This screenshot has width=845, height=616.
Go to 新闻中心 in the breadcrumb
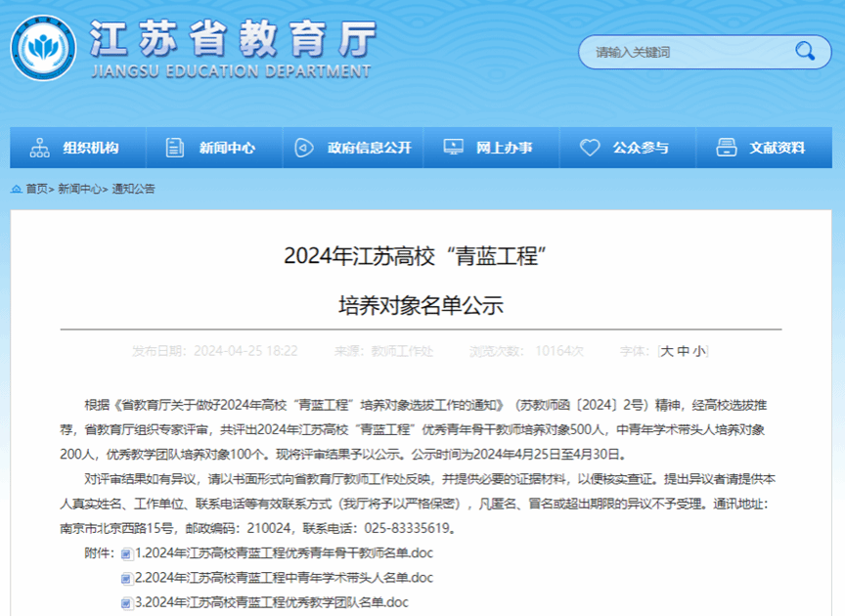[79, 189]
